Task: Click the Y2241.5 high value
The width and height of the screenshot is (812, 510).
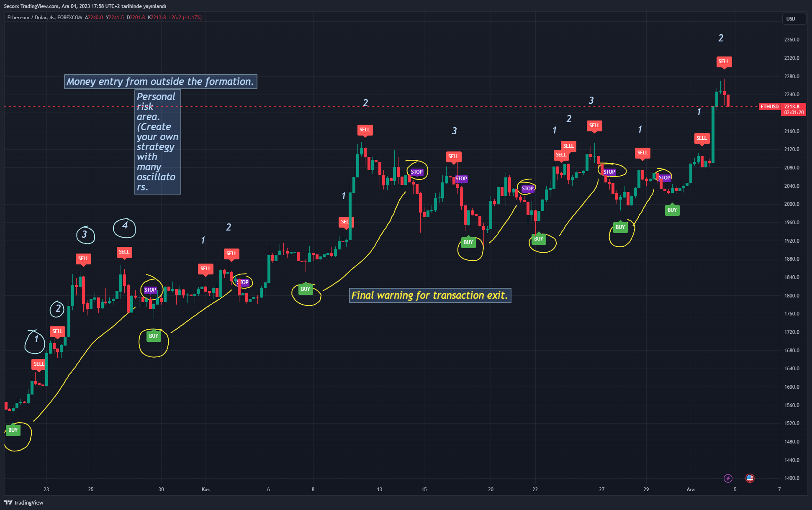Action: [x=115, y=18]
